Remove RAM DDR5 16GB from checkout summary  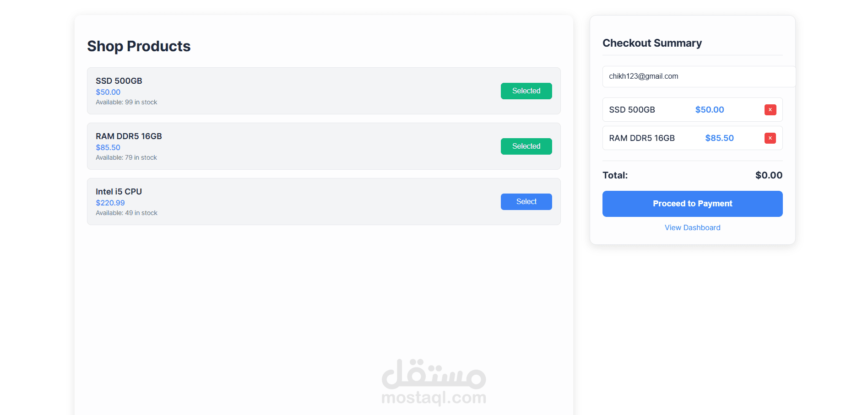tap(770, 138)
